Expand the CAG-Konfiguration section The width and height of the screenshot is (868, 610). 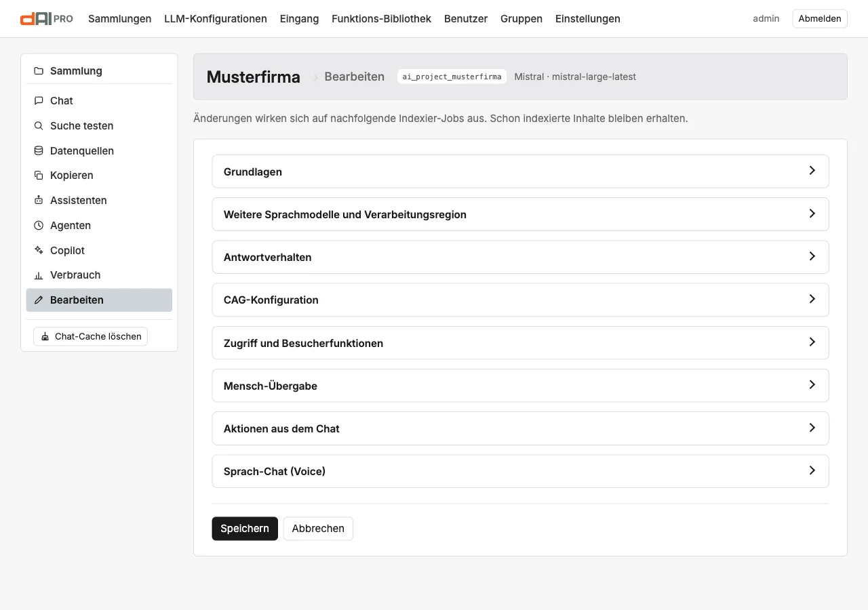pyautogui.click(x=520, y=300)
